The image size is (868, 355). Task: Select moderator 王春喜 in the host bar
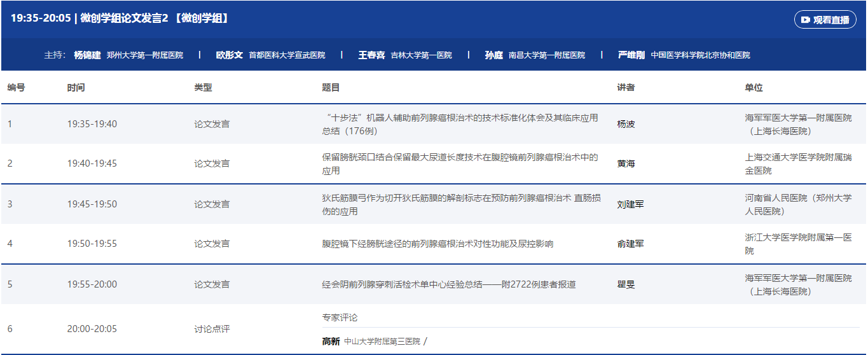pyautogui.click(x=371, y=55)
